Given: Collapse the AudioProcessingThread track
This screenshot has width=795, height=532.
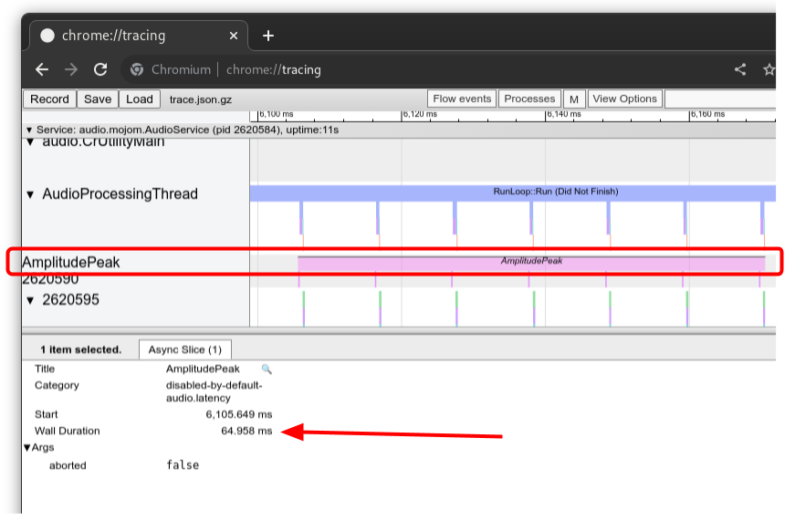Looking at the screenshot, I should pyautogui.click(x=31, y=194).
